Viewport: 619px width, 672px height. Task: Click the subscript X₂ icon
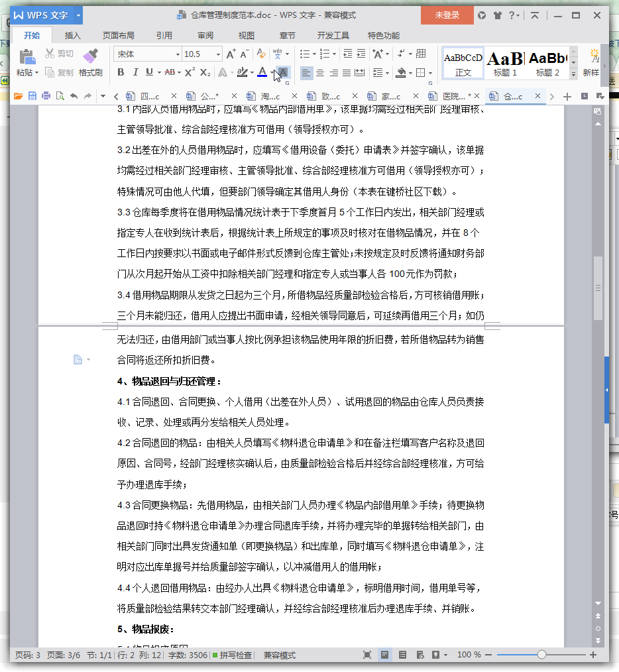pos(205,72)
